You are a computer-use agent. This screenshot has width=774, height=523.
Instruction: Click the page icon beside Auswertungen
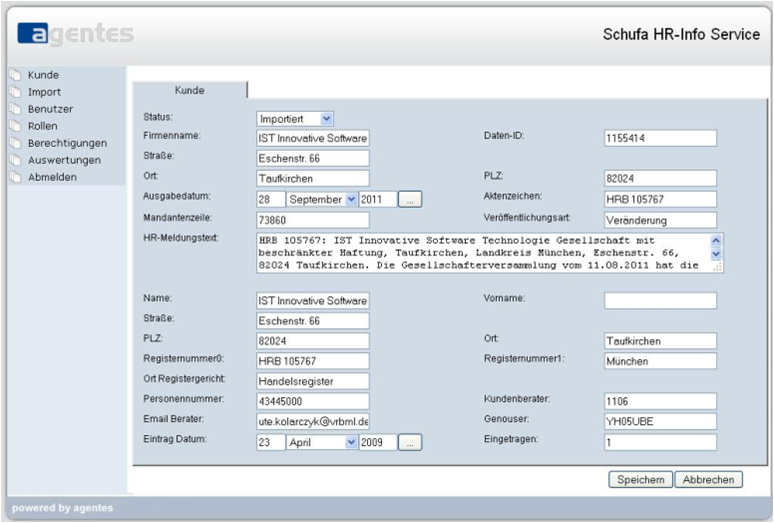coord(15,160)
